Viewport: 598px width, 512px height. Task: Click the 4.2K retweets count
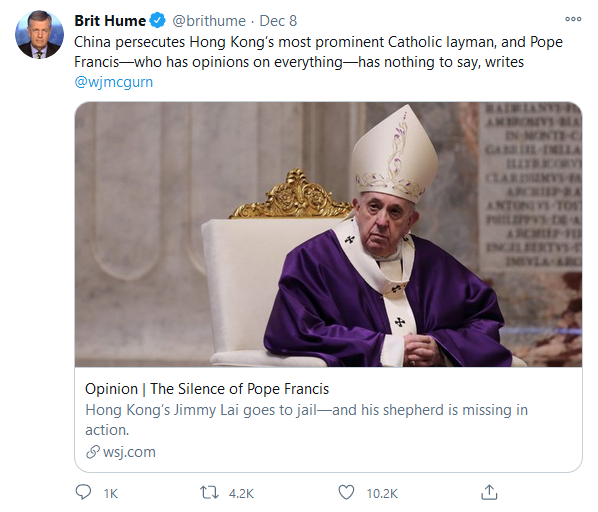point(241,494)
